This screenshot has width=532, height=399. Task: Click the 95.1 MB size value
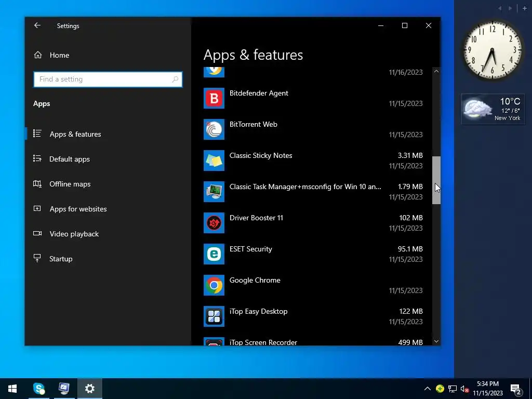point(410,249)
